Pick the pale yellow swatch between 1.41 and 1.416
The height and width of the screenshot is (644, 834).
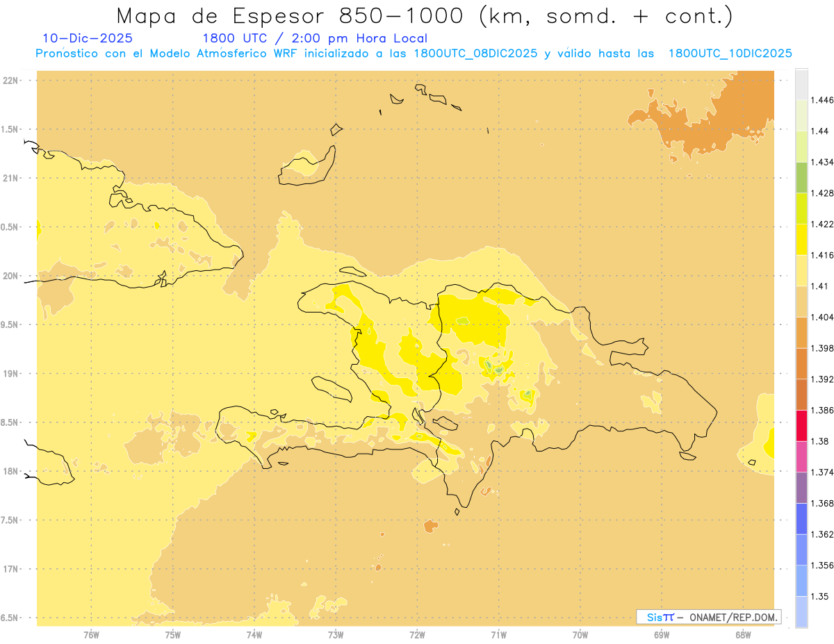pyautogui.click(x=801, y=270)
